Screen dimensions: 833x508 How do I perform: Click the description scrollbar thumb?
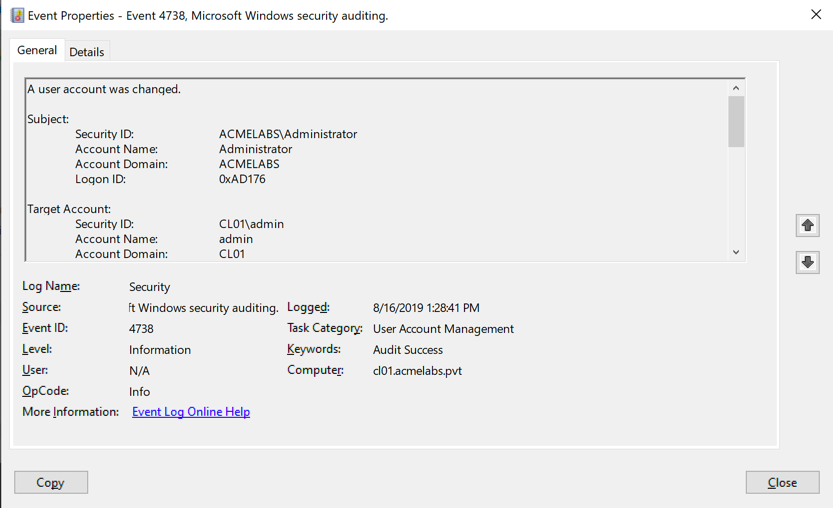coord(736,121)
